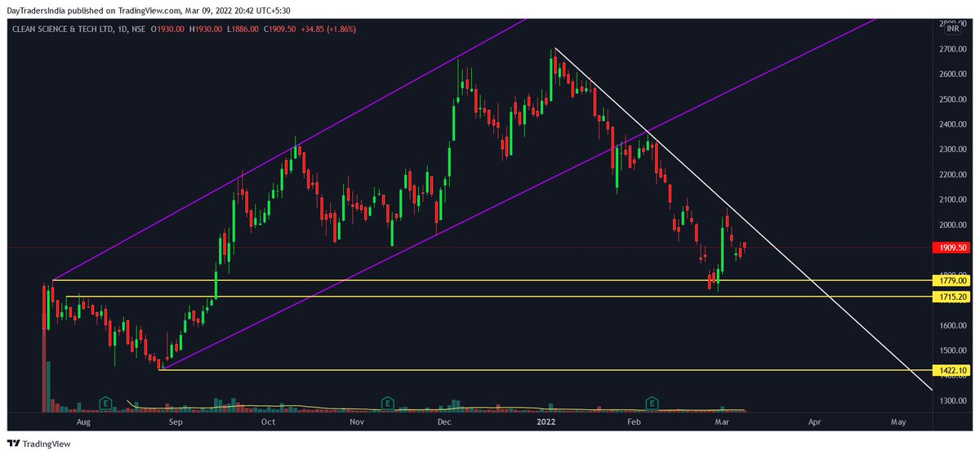Click the open value O1930.00
This screenshot has width=980, height=455.
pos(168,29)
